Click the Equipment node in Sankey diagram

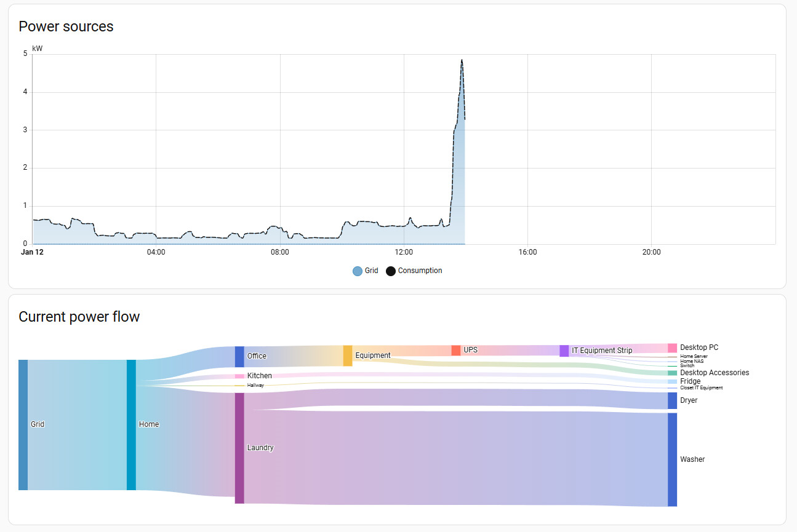click(x=348, y=355)
